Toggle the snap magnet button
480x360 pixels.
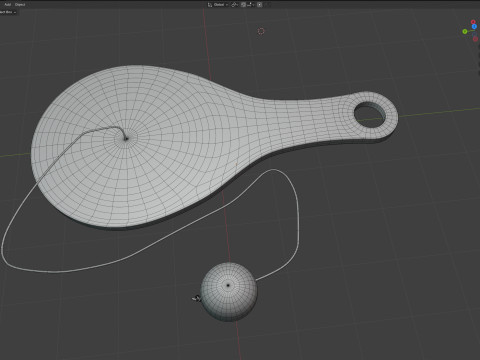243,5
